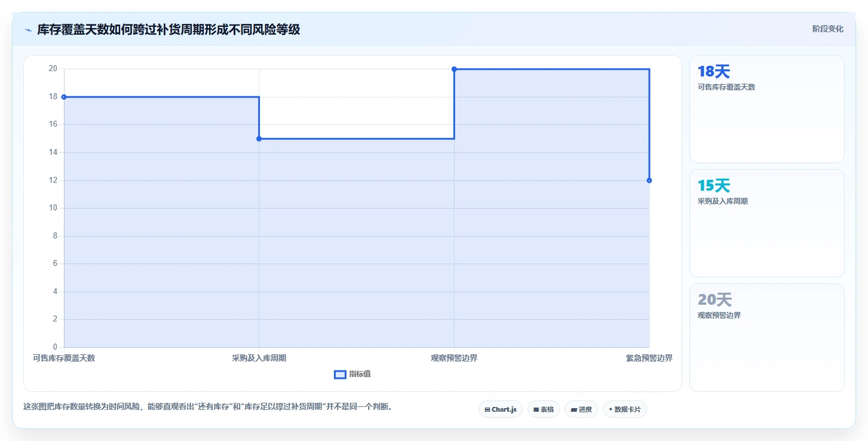Click the 观察预警边界 card label
This screenshot has width=868, height=441.
click(x=719, y=316)
